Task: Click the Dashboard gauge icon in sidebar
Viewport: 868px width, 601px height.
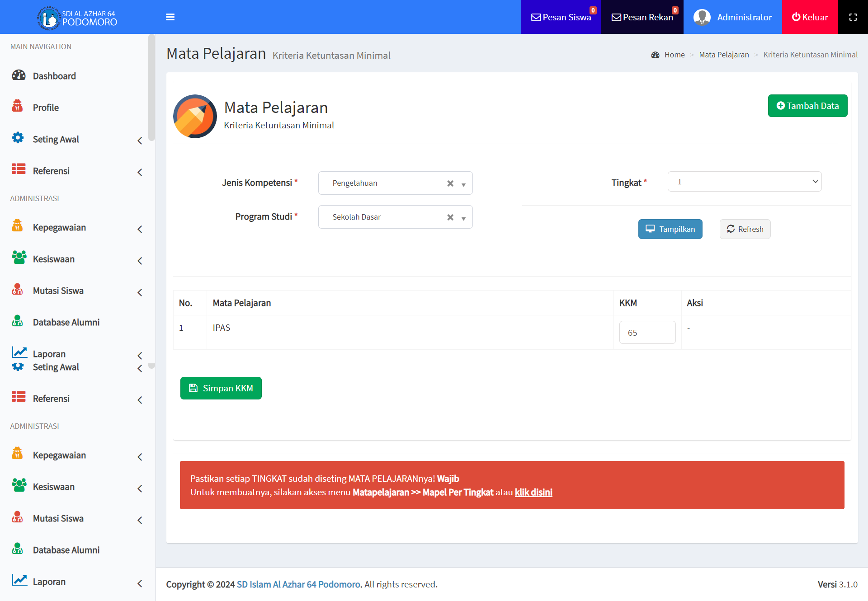Action: point(19,75)
